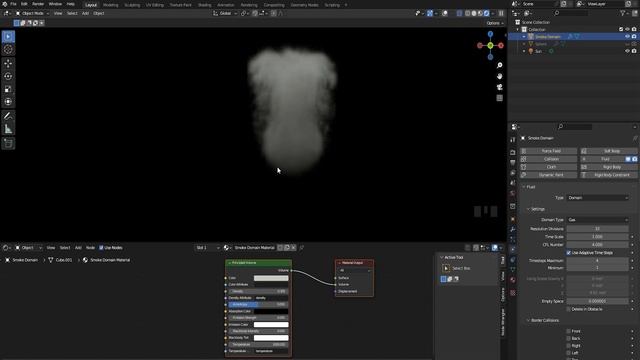Click the Cloth physics button
640x360 pixels.
point(549,167)
